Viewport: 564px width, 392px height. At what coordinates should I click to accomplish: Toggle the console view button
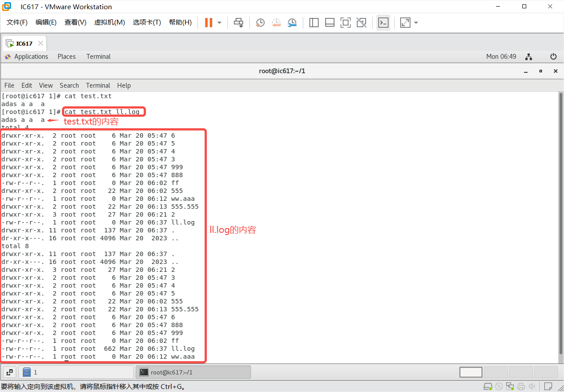tap(383, 22)
